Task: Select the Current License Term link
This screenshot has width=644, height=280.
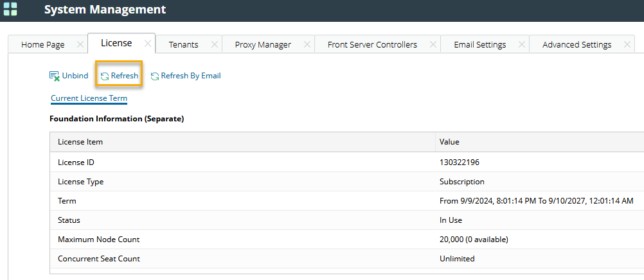Action: 89,98
